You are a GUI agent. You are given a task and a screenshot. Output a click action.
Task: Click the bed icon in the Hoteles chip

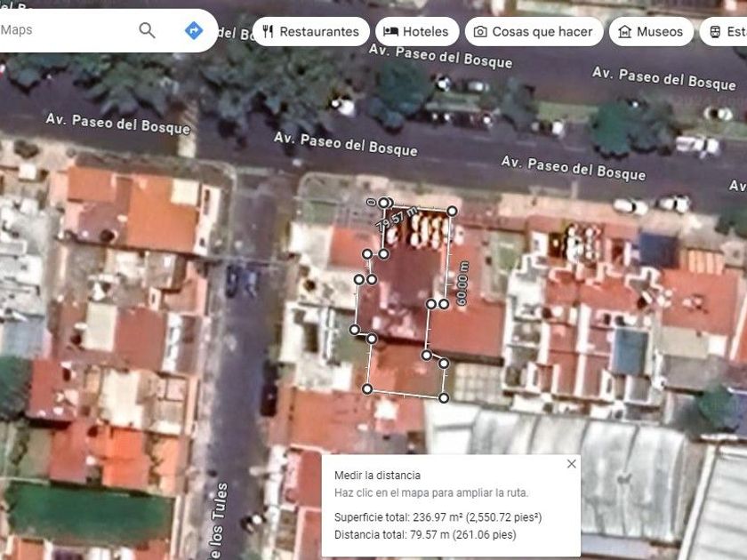point(390,31)
